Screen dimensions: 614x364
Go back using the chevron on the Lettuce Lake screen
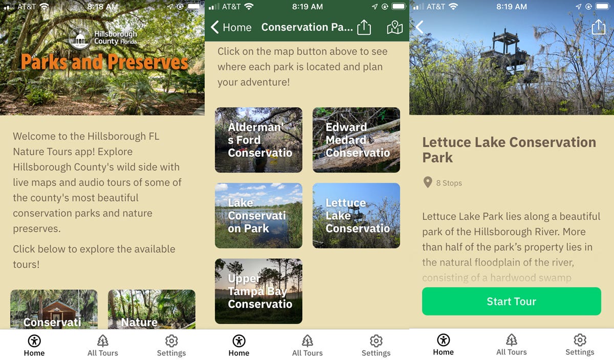click(420, 27)
